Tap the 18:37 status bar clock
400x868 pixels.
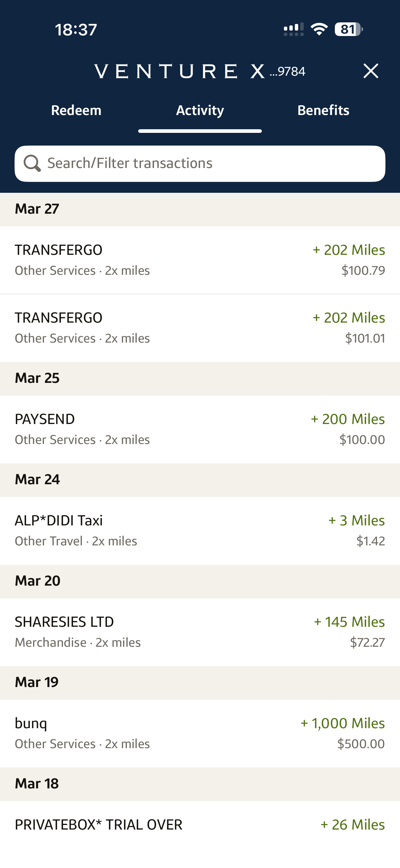(76, 30)
